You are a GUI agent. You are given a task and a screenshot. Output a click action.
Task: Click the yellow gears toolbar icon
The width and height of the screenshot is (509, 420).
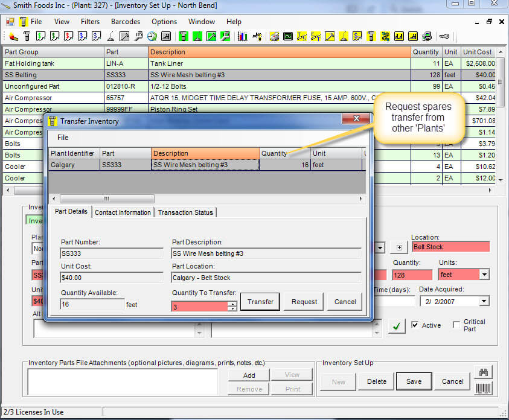point(385,36)
